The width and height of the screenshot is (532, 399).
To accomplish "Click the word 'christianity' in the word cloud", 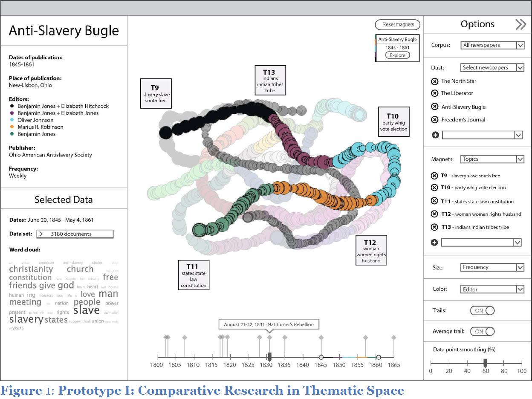I will [31, 269].
